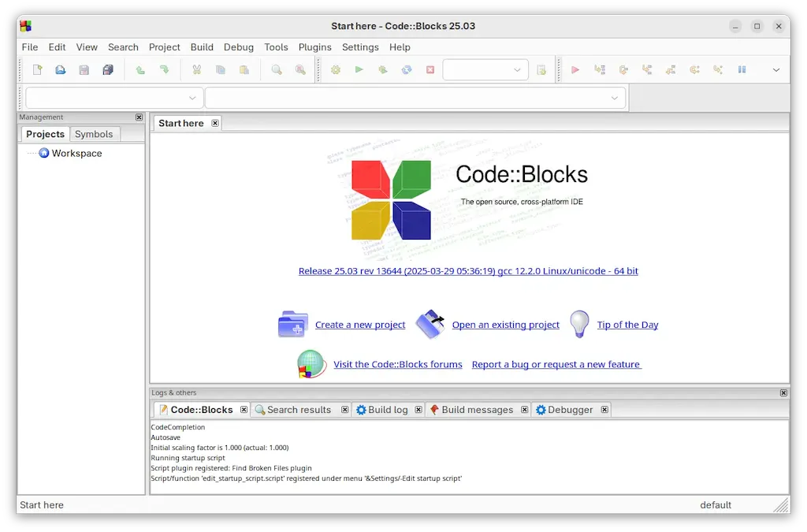Switch to the Build log tab
This screenshot has height=532, width=807.
(388, 410)
